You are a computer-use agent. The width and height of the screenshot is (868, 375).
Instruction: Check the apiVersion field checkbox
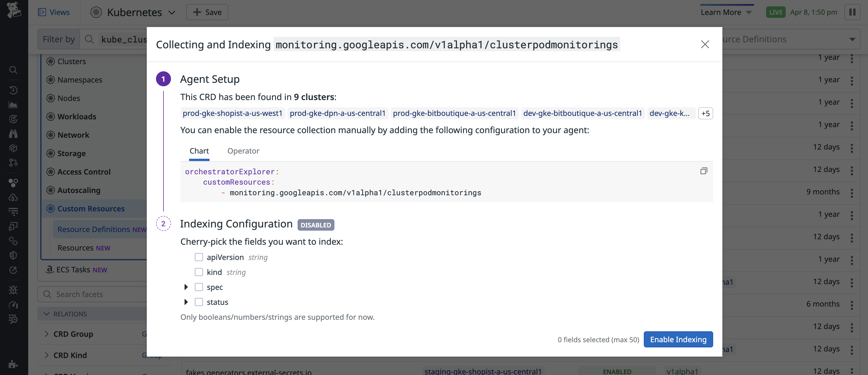(199, 257)
